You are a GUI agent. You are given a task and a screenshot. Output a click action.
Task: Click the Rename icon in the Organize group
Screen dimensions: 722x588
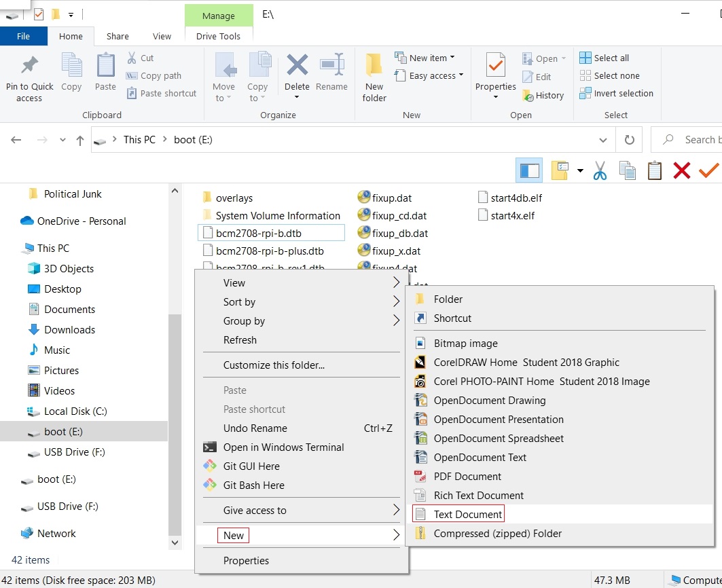(331, 67)
